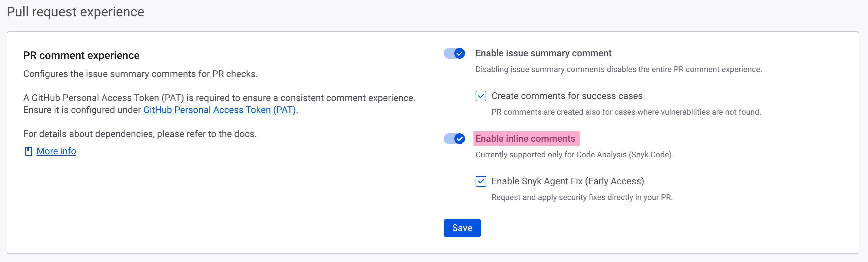Click the Enable issue summary comment label
The height and width of the screenshot is (262, 868).
(543, 53)
